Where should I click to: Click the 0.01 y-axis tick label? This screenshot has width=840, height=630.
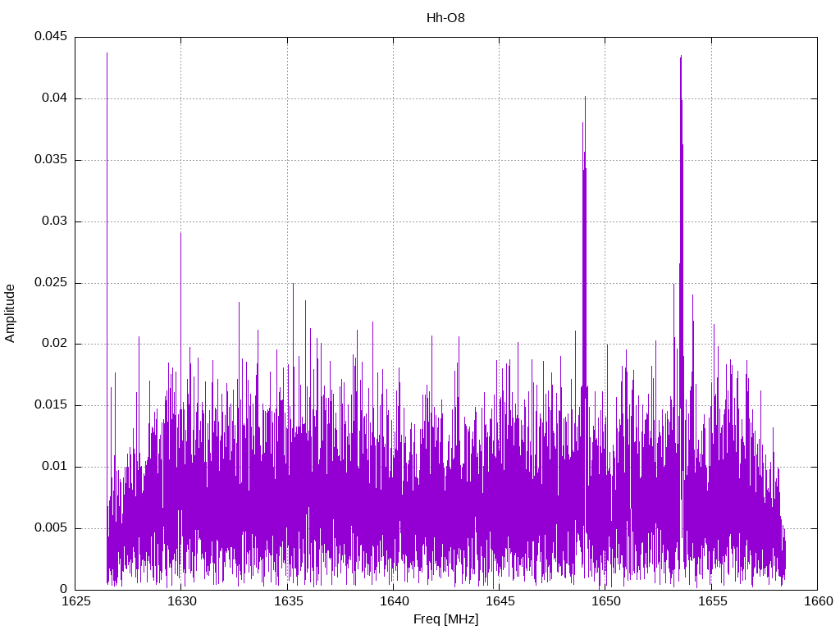tap(53, 467)
